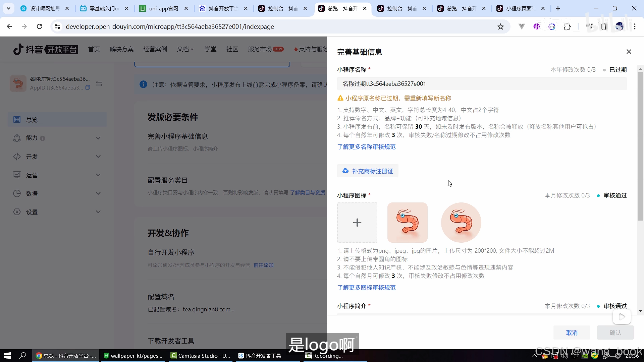
Task: Open 了解更多名称审核规范 link
Action: pos(366,147)
